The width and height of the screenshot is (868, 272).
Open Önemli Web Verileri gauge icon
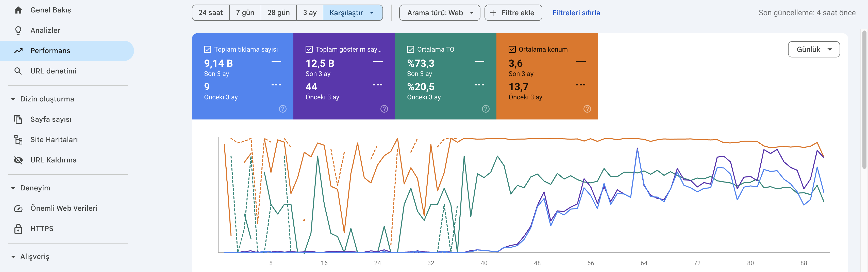tap(18, 208)
